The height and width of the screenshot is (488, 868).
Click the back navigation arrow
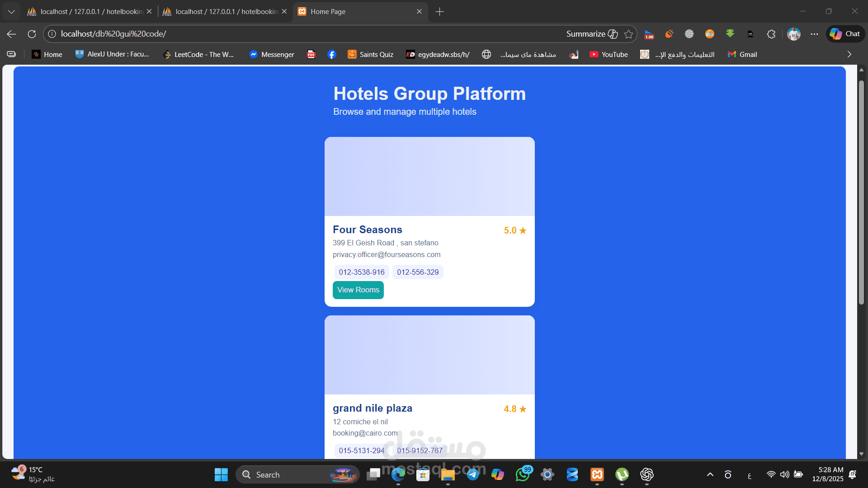[x=12, y=34]
